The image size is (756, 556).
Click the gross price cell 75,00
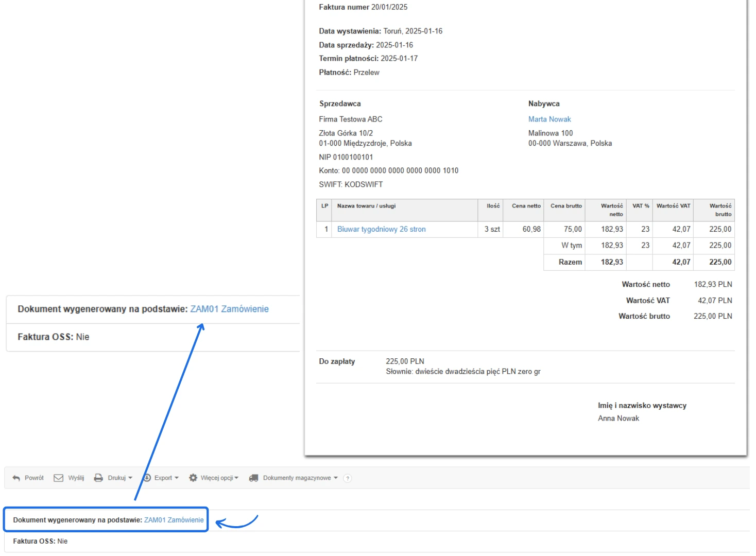coord(564,229)
